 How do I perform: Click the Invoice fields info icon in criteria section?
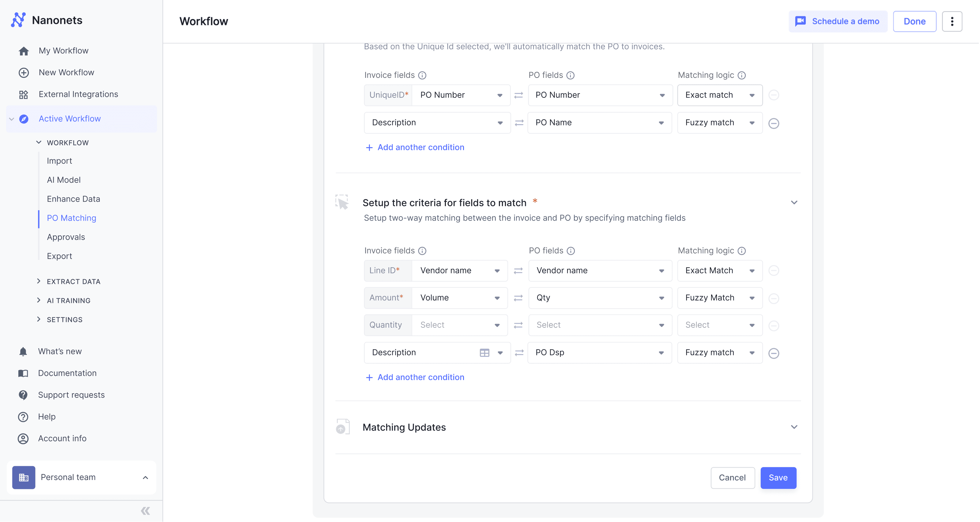422,250
